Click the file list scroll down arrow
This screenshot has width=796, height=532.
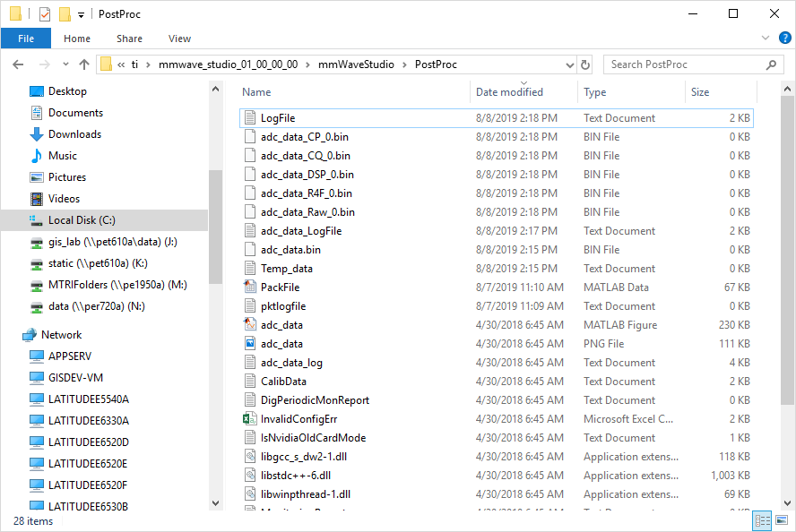pos(787,503)
